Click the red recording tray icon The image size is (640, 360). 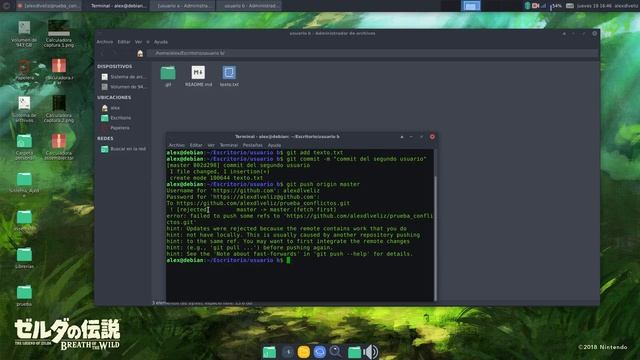coord(536,6)
